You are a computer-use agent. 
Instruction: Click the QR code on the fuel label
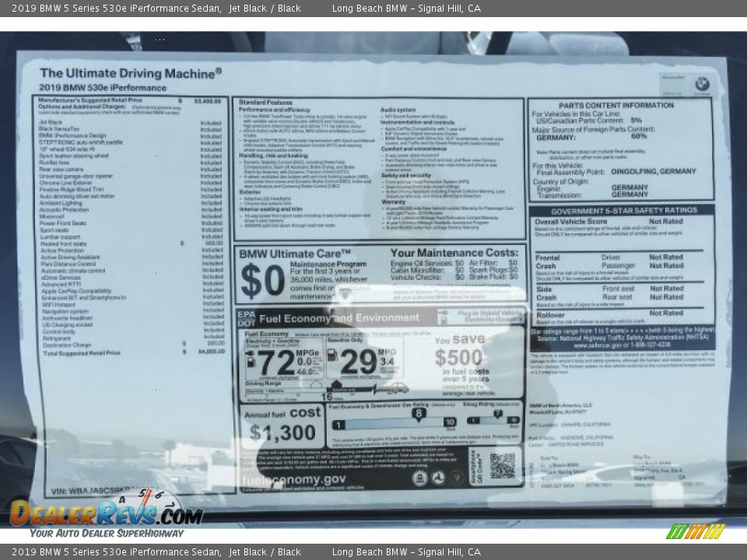tap(502, 466)
